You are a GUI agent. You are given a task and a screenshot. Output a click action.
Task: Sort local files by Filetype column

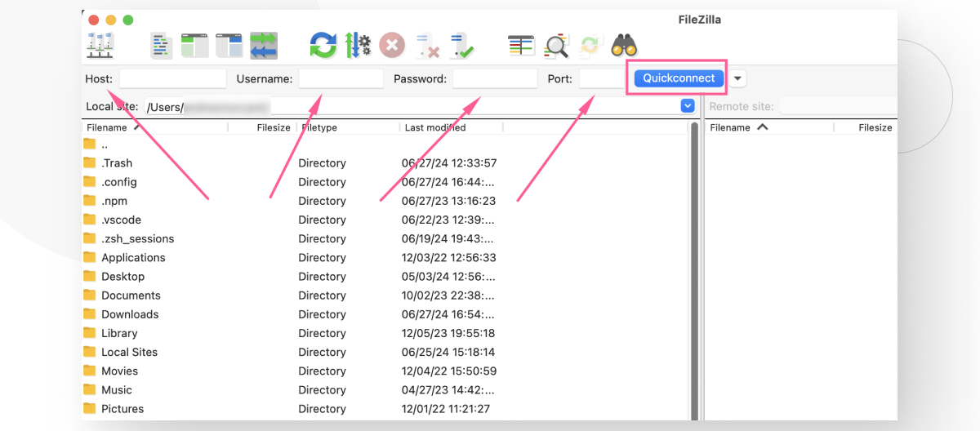tap(319, 127)
